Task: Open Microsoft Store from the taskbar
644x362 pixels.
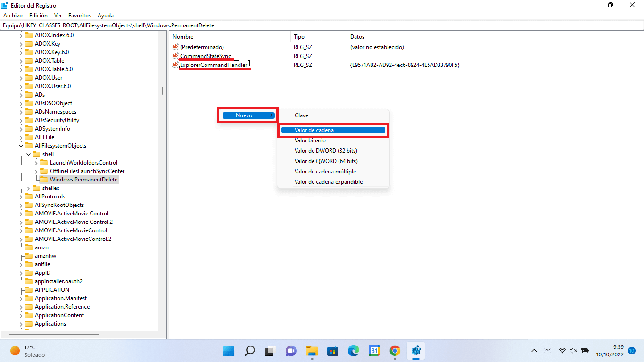Action: (x=332, y=351)
